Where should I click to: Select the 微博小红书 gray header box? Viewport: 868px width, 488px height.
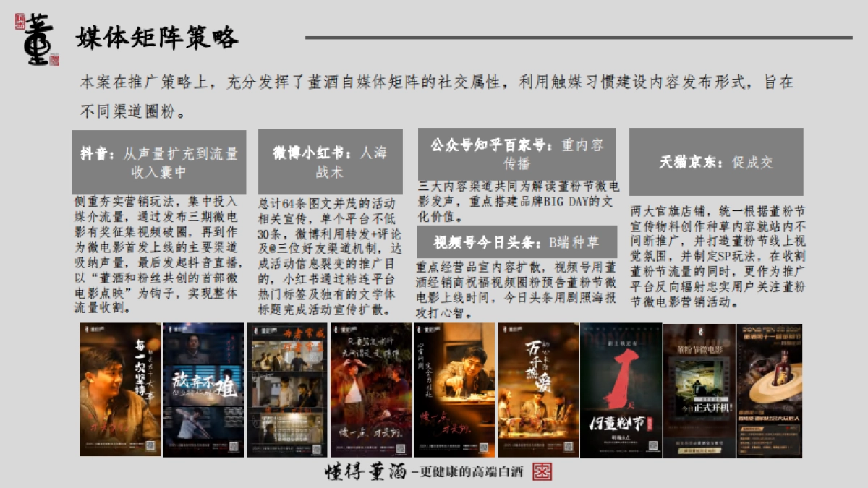[x=330, y=162]
